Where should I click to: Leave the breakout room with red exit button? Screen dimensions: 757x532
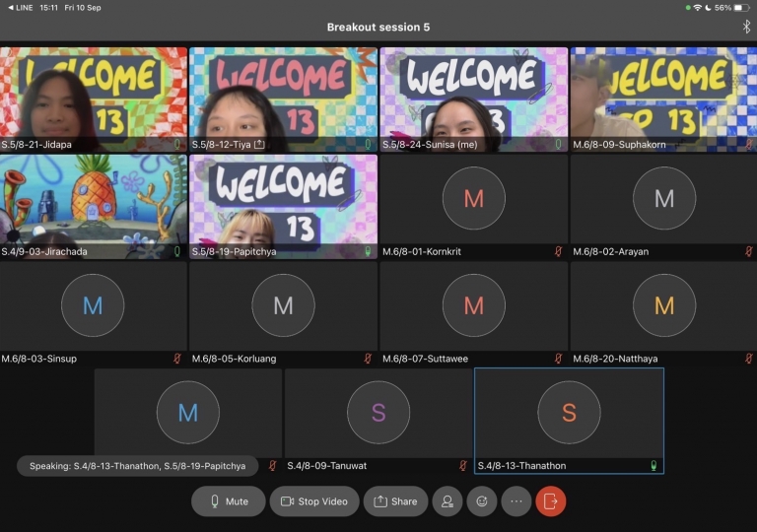coord(550,501)
